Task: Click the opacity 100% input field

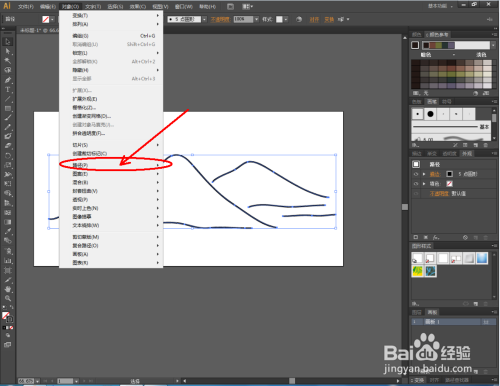Action: pos(243,19)
